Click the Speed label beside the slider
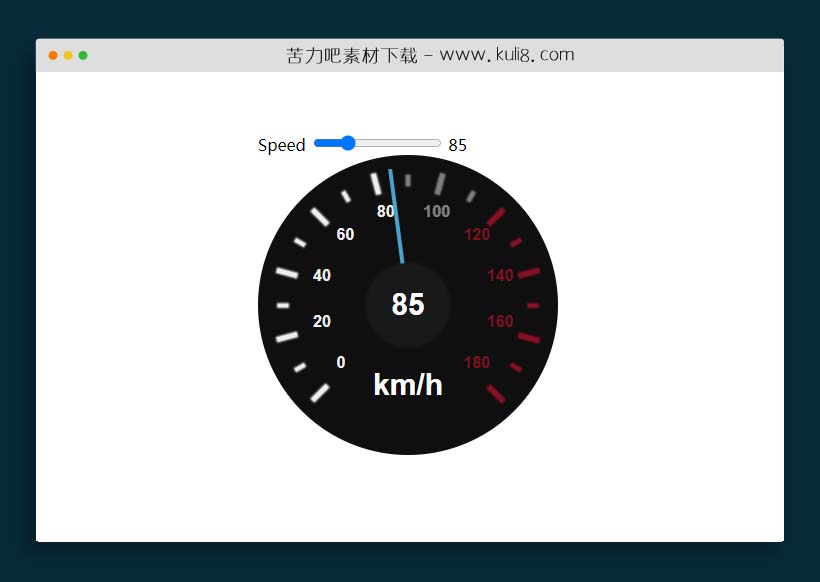Viewport: 820px width, 582px height. [282, 145]
